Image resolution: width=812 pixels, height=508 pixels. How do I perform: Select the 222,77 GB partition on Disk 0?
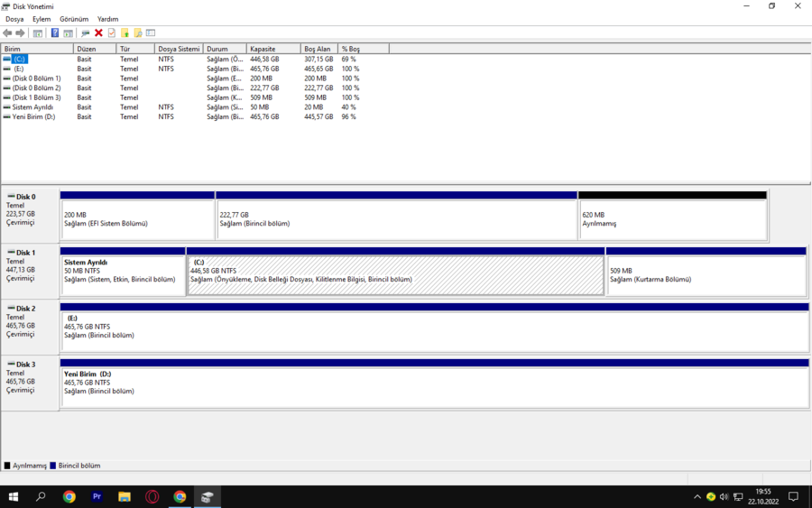pos(396,216)
